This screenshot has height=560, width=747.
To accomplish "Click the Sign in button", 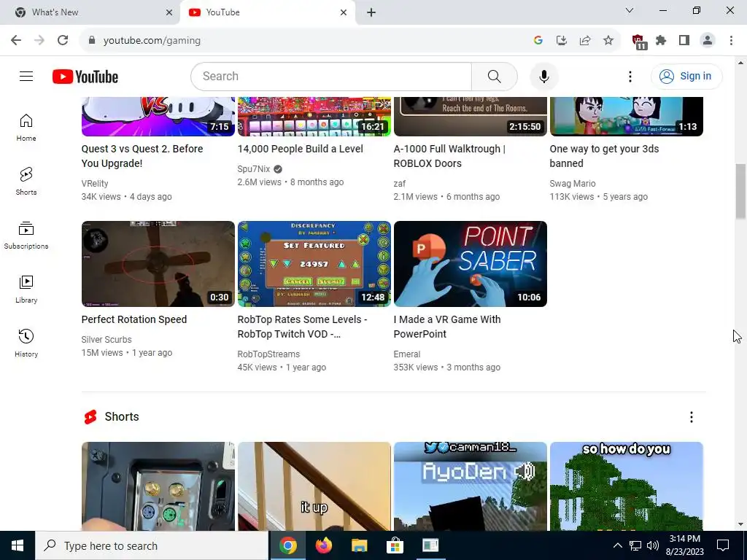I will click(686, 76).
